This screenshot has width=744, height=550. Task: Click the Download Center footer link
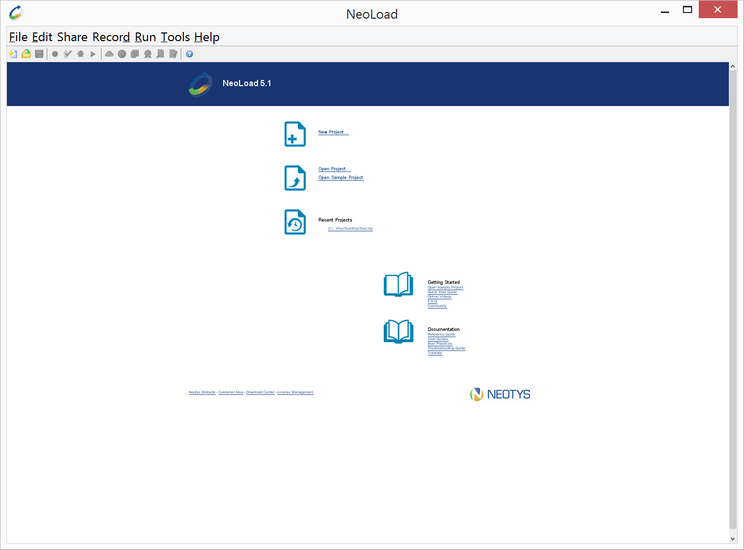[x=260, y=392]
